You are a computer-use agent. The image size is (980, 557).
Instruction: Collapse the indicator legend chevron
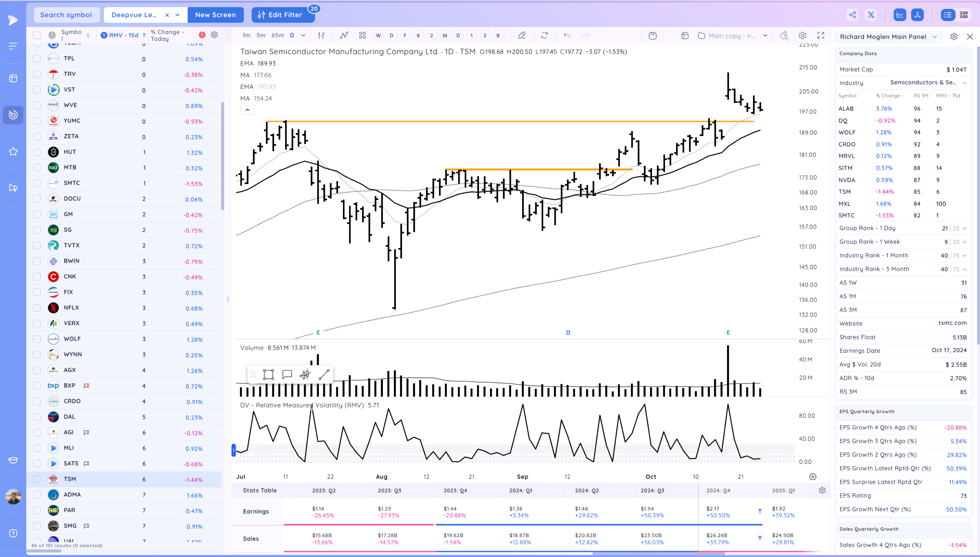tap(247, 110)
